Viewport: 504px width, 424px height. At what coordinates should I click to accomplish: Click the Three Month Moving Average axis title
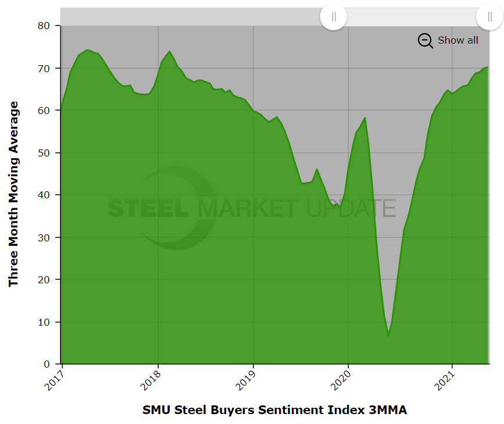click(x=14, y=194)
